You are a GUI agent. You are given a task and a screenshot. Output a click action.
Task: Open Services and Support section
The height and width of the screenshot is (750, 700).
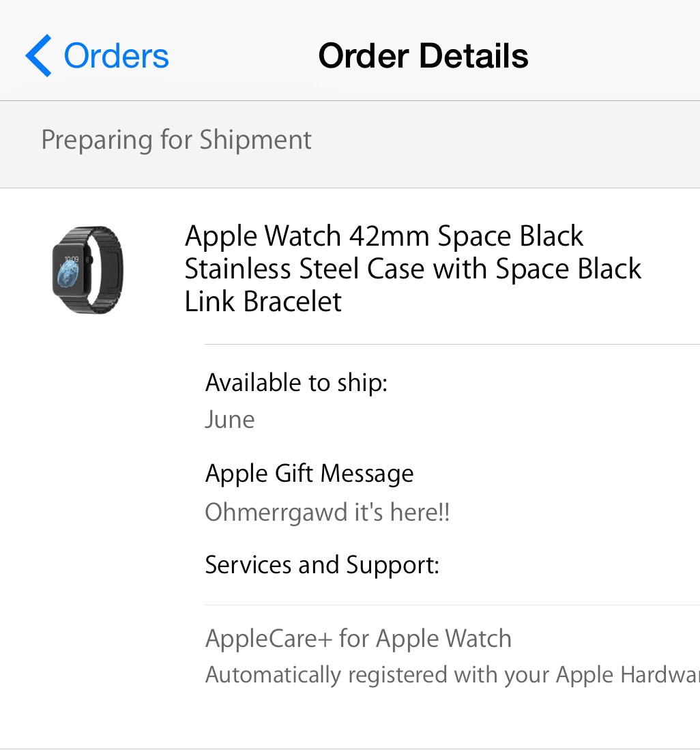[322, 565]
